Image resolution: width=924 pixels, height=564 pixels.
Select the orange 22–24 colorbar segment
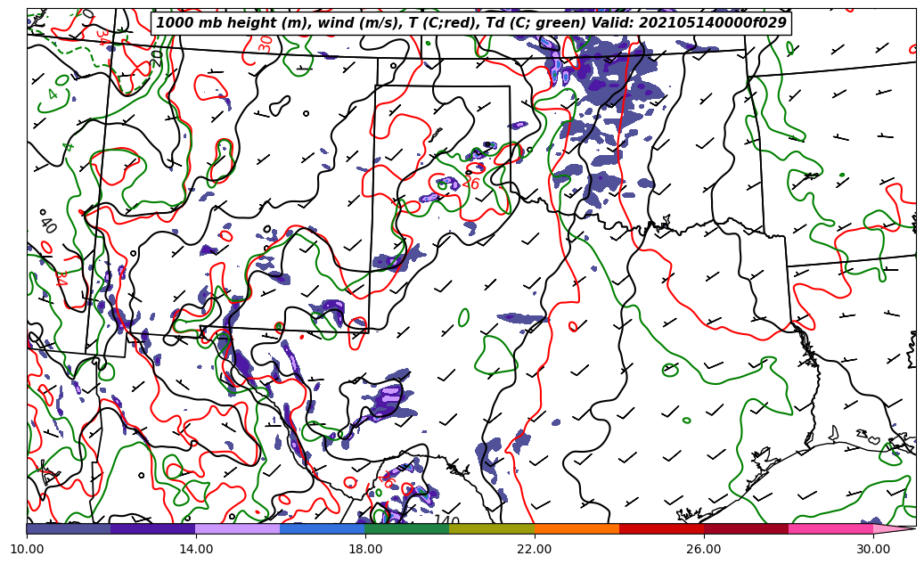click(x=576, y=528)
